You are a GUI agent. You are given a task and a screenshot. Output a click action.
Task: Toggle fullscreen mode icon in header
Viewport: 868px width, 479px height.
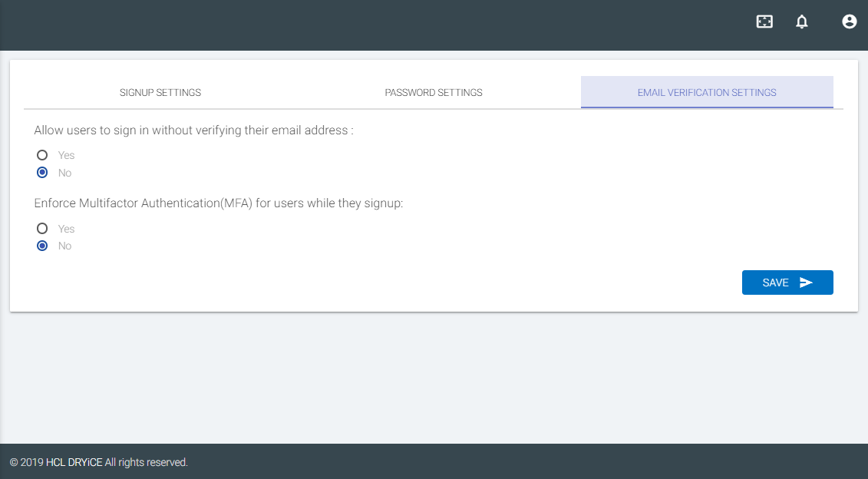pyautogui.click(x=764, y=21)
